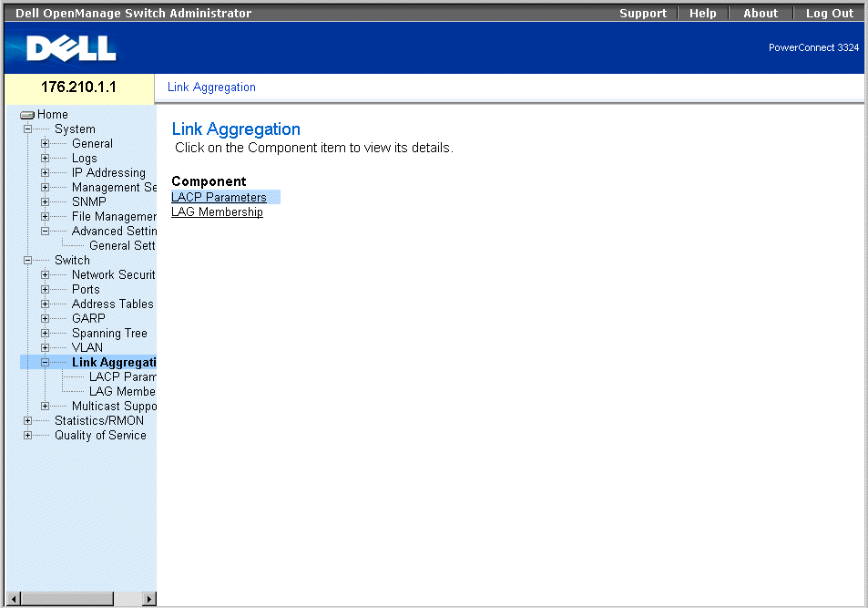Viewport: 868px width, 608px height.
Task: Select Quality of Service tree item
Action: pos(100,436)
